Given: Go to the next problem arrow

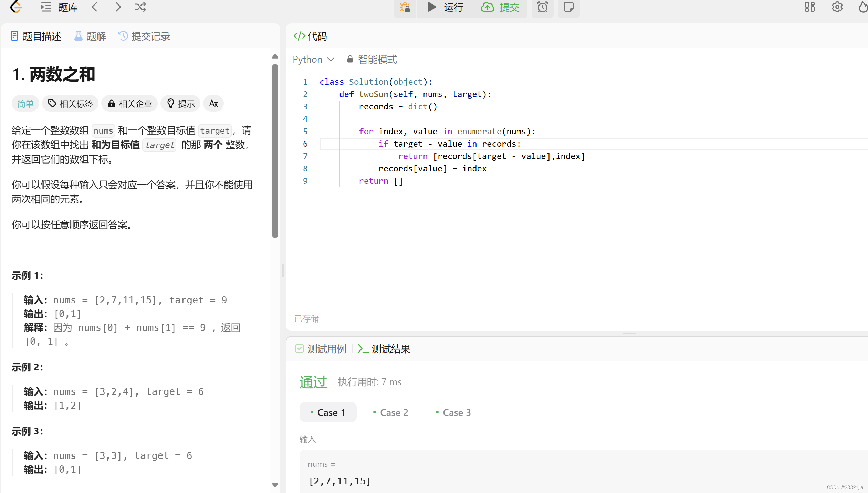Looking at the screenshot, I should click(118, 7).
